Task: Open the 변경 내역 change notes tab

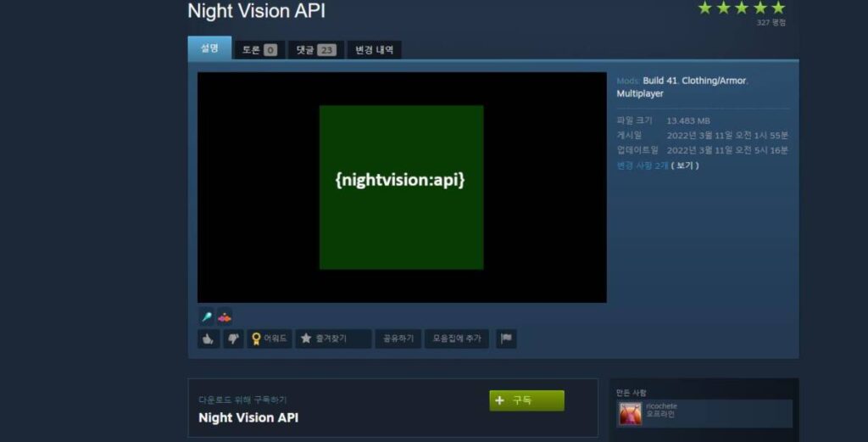Action: click(x=374, y=50)
